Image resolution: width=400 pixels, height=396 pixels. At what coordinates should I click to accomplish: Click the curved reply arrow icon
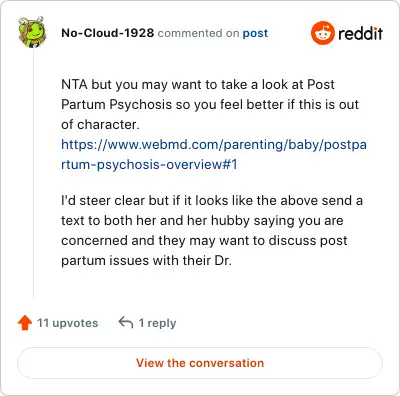pyautogui.click(x=126, y=323)
